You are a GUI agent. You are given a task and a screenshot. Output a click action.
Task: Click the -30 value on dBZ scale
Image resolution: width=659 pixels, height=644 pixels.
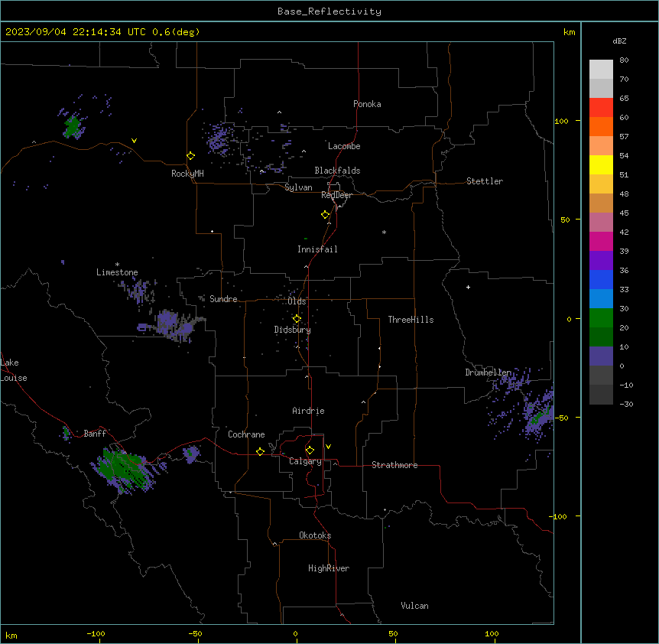(626, 404)
